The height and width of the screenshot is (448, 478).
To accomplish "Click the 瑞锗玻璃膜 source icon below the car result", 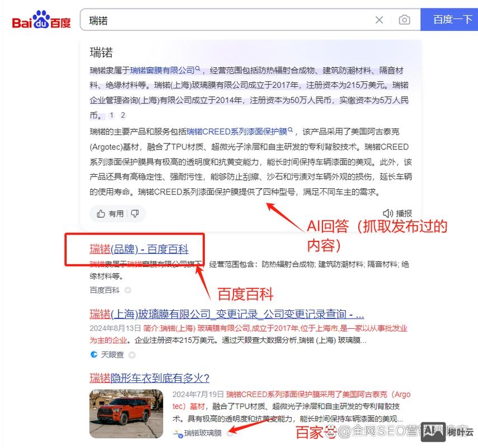I will (176, 432).
